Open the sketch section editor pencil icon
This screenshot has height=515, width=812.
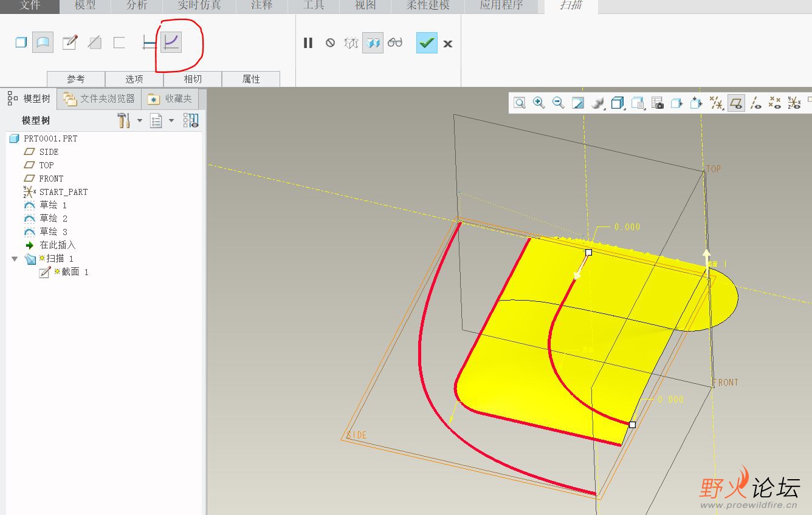[70, 43]
